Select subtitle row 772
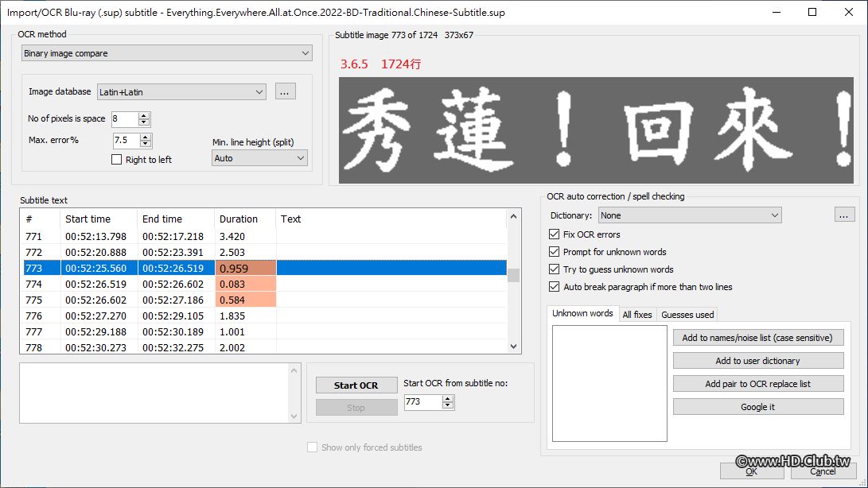Viewport: 868px width, 488px height. pyautogui.click(x=265, y=252)
